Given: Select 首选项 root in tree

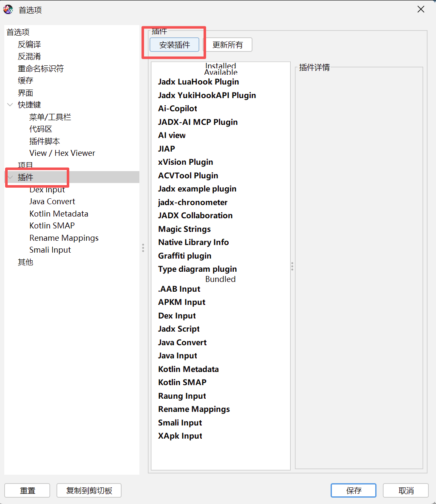Looking at the screenshot, I should [18, 32].
